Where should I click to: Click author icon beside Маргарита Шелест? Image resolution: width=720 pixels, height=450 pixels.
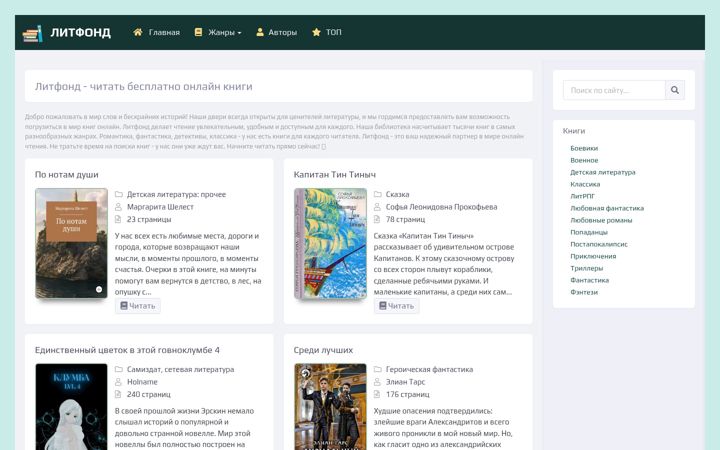[118, 207]
